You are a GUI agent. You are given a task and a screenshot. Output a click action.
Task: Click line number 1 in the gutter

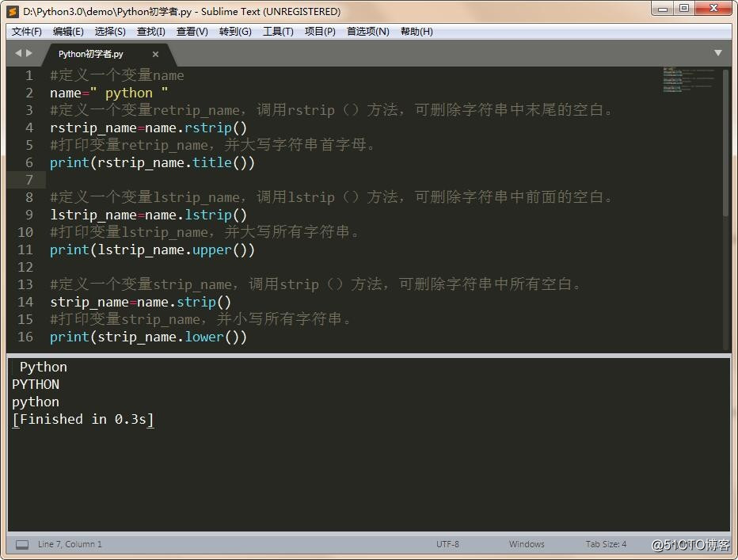(29, 75)
